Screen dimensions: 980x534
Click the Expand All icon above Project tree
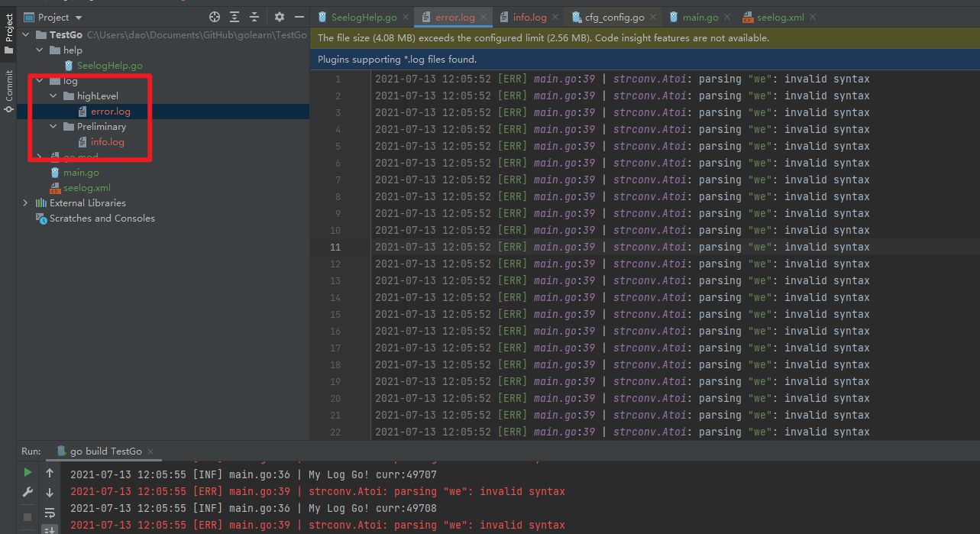[234, 16]
